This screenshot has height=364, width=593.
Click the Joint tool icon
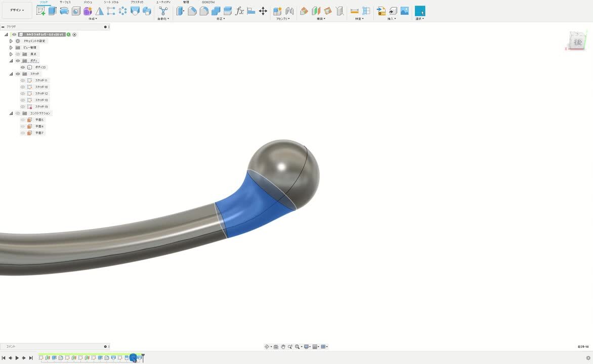[289, 11]
